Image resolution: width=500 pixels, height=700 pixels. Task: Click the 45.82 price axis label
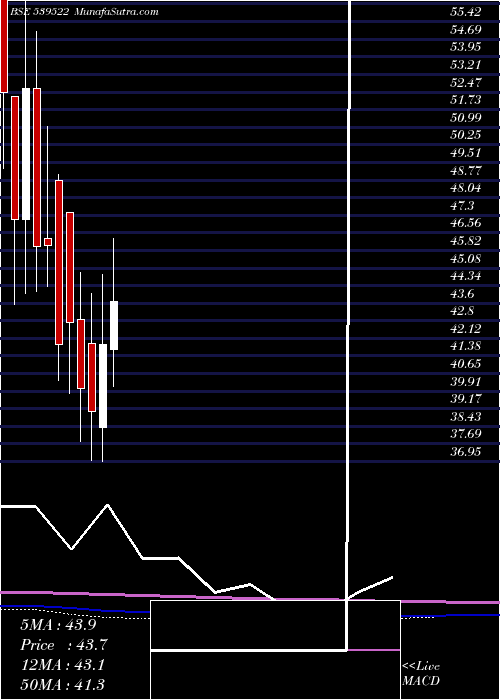pos(466,241)
